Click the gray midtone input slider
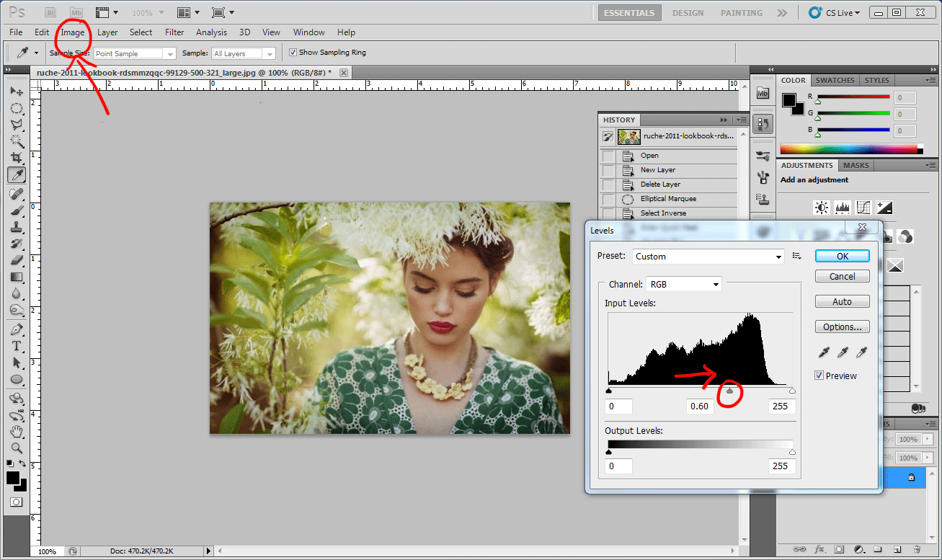Screen dimensions: 942x560 (x=729, y=391)
